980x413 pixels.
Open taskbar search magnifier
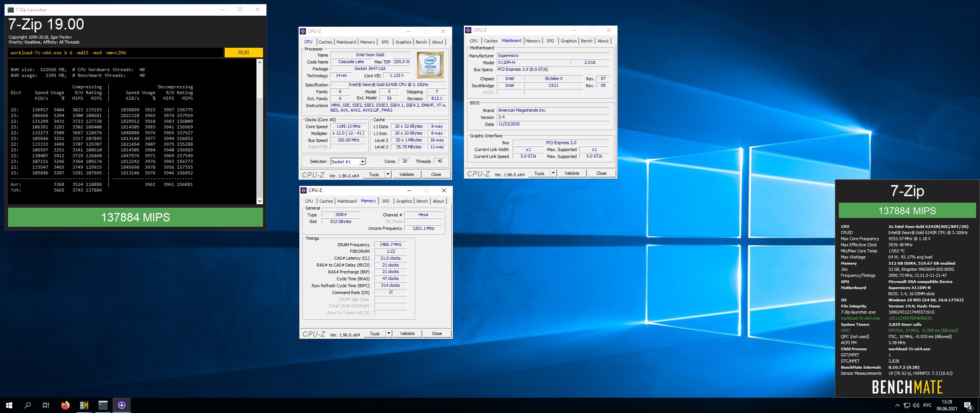[28, 405]
